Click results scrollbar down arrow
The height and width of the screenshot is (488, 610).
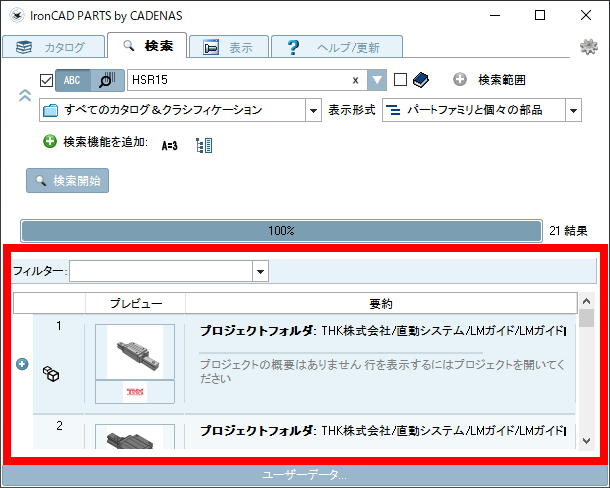[587, 441]
